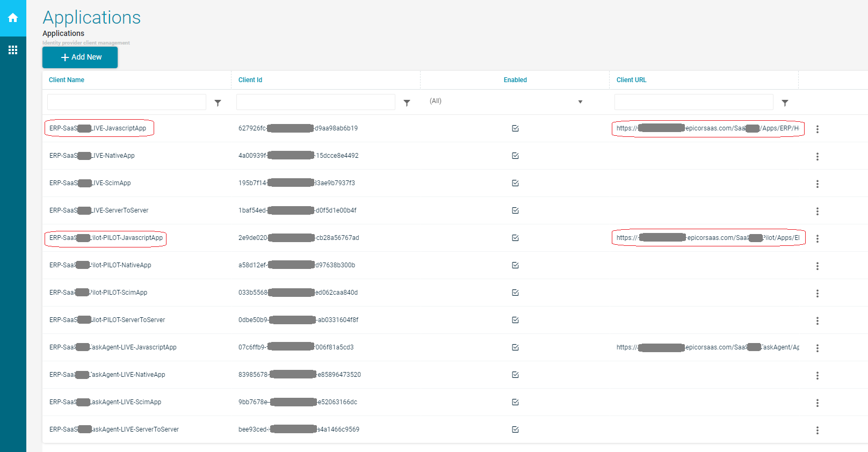868x452 pixels.
Task: Open more options for PILOT-NativeApp row
Action: 817,266
